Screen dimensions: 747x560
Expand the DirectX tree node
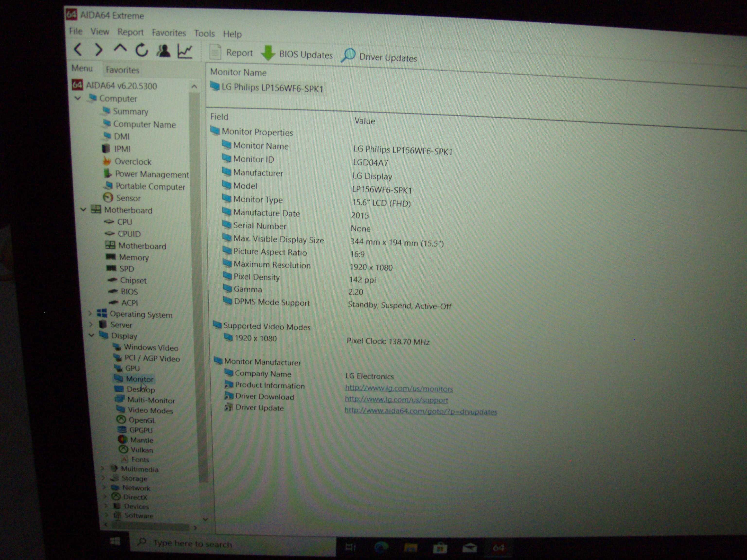click(105, 497)
